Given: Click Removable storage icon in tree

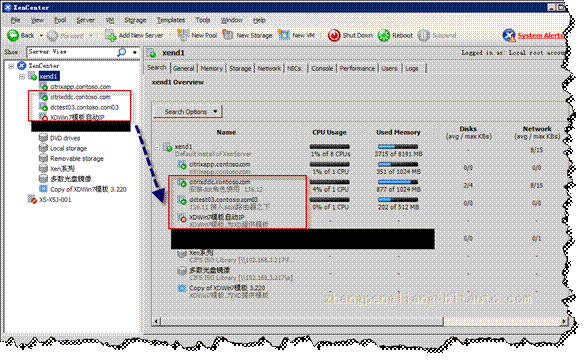Looking at the screenshot, I should click(x=43, y=158).
